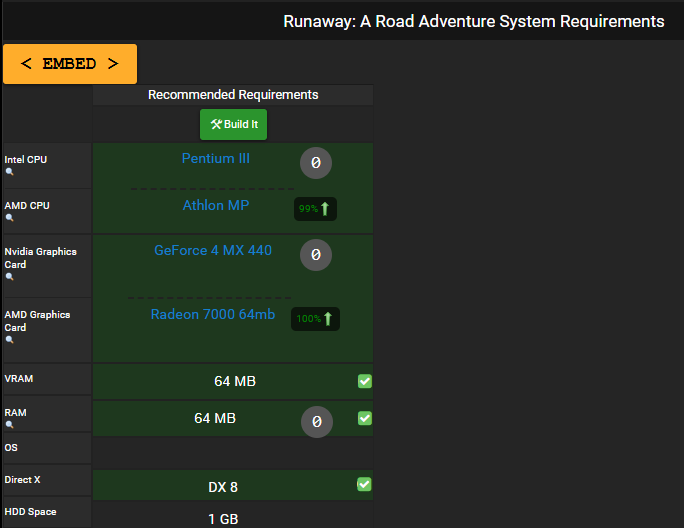Click the magnifier icon under RAM
The width and height of the screenshot is (684, 528).
click(9, 425)
